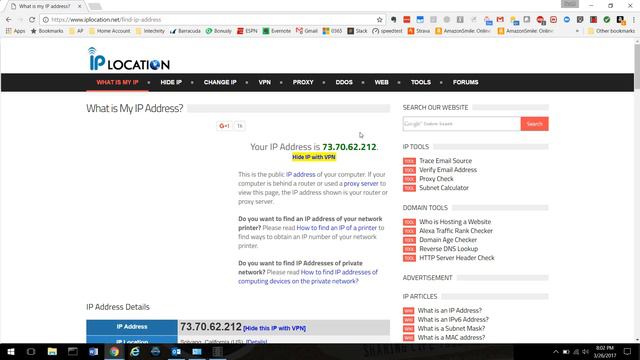This screenshot has height=360, width=640.
Task: Click the browser address bar URL
Action: tap(106, 20)
